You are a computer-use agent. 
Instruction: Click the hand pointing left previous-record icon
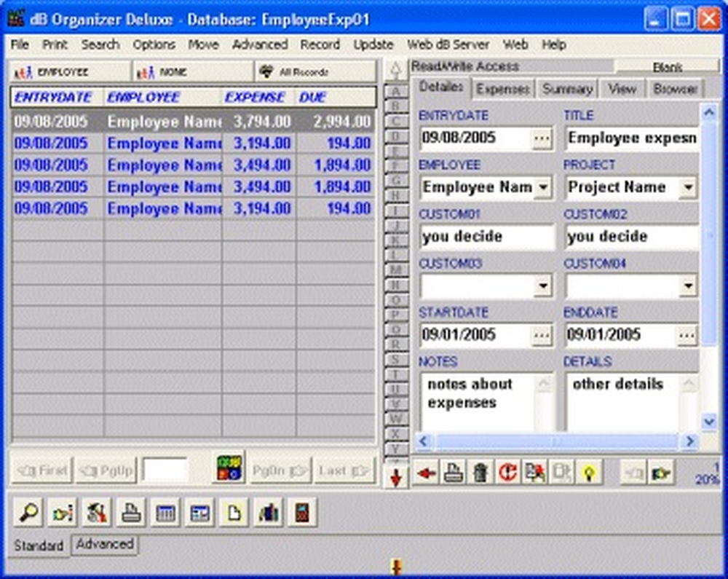(633, 473)
